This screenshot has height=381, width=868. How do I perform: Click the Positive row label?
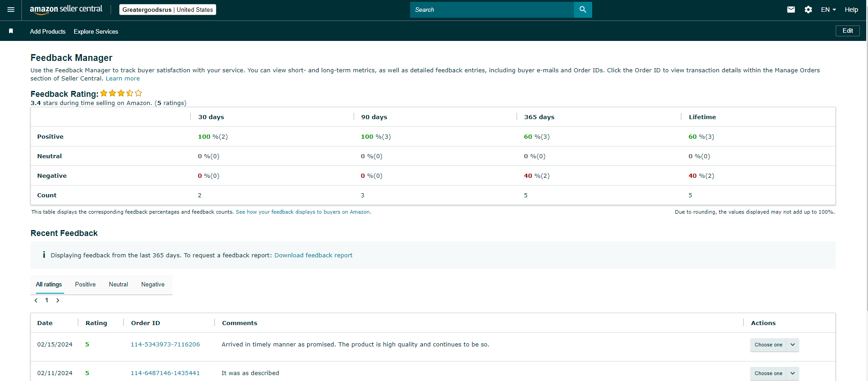[x=51, y=136]
